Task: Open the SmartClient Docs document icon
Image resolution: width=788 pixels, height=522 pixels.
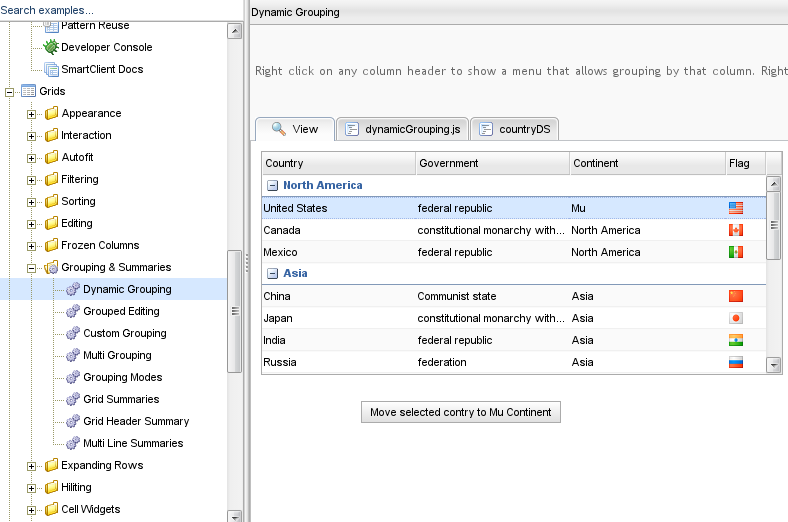Action: [x=51, y=69]
